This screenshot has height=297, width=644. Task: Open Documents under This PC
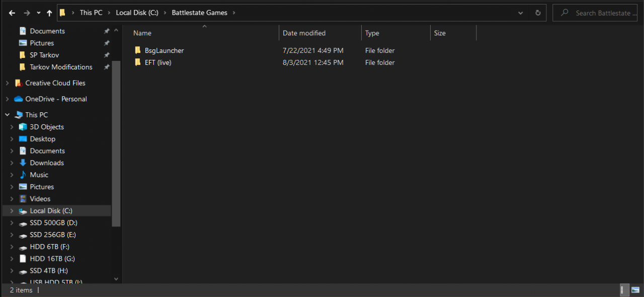[x=47, y=151]
